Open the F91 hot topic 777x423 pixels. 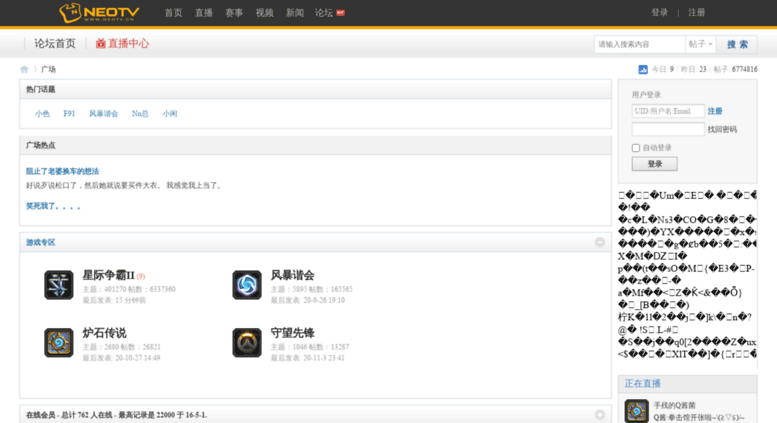(69, 113)
